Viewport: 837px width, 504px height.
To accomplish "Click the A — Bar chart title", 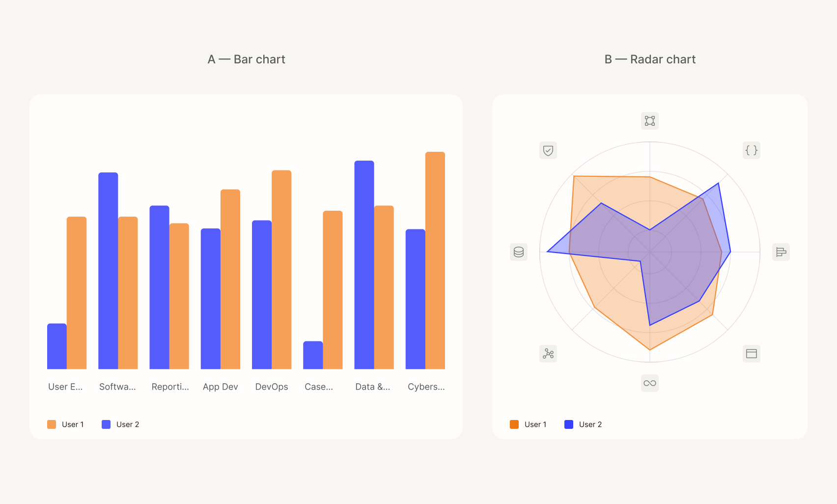I will click(246, 59).
